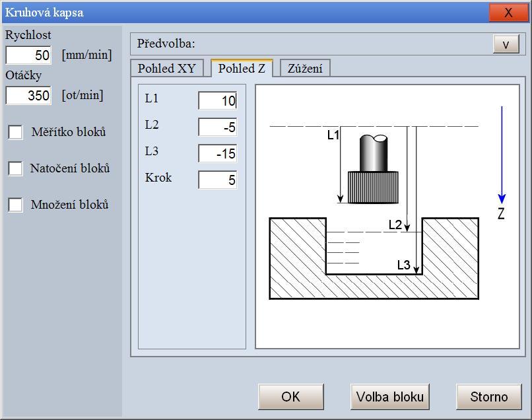Screen dimensions: 532x420
Task: Expand the Předvolba preset dropdown
Action: (x=506, y=44)
